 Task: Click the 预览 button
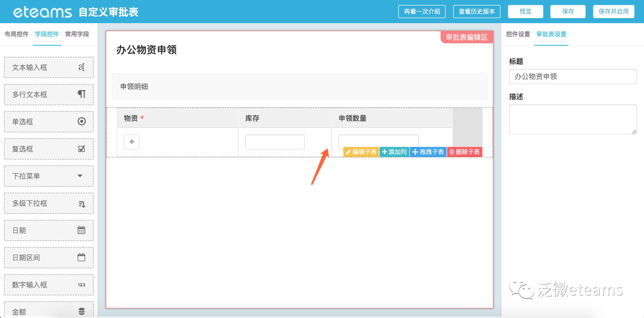(x=525, y=12)
